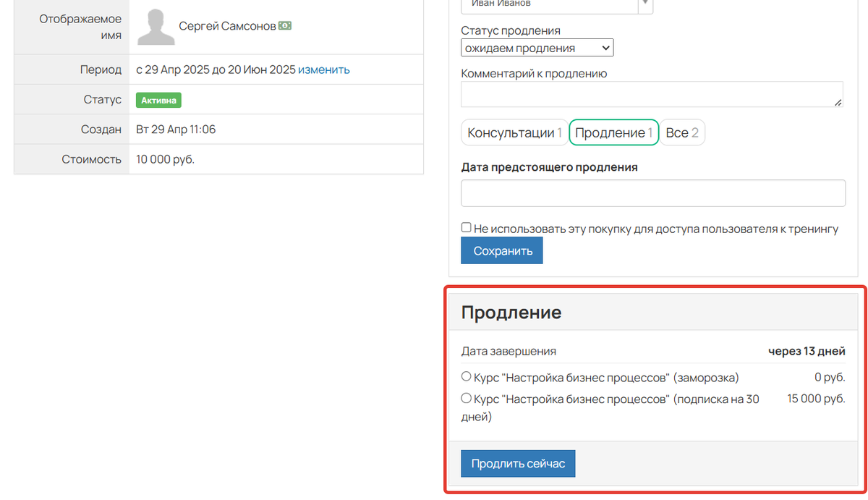Viewport: 868px width, 500px height.
Task: Open the Иван Иванов dropdown arrow
Action: [x=645, y=4]
